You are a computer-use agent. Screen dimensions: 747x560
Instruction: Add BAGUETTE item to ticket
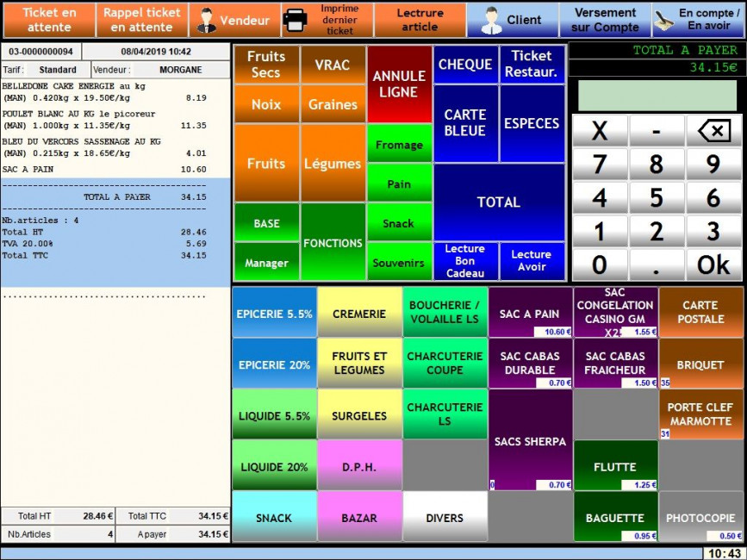pos(615,517)
